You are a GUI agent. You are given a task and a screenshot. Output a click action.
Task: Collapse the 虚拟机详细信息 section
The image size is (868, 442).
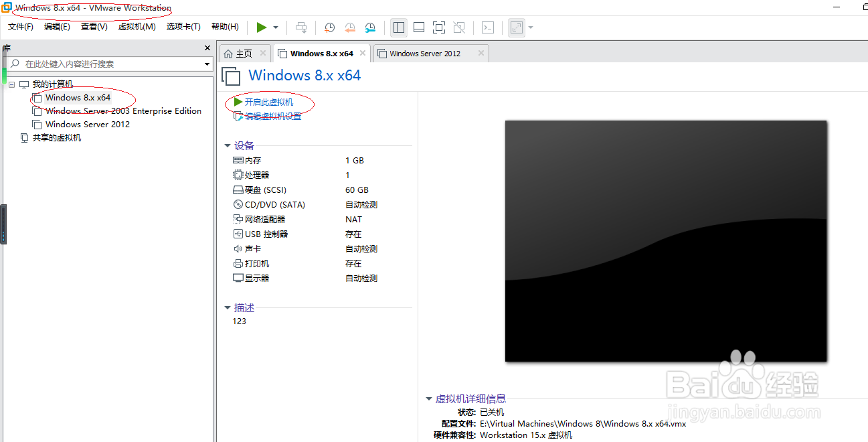pyautogui.click(x=429, y=399)
